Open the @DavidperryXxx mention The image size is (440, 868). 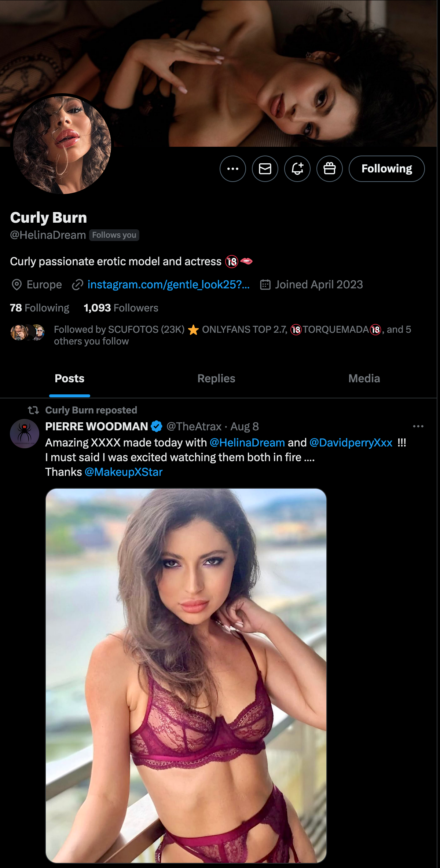(351, 443)
